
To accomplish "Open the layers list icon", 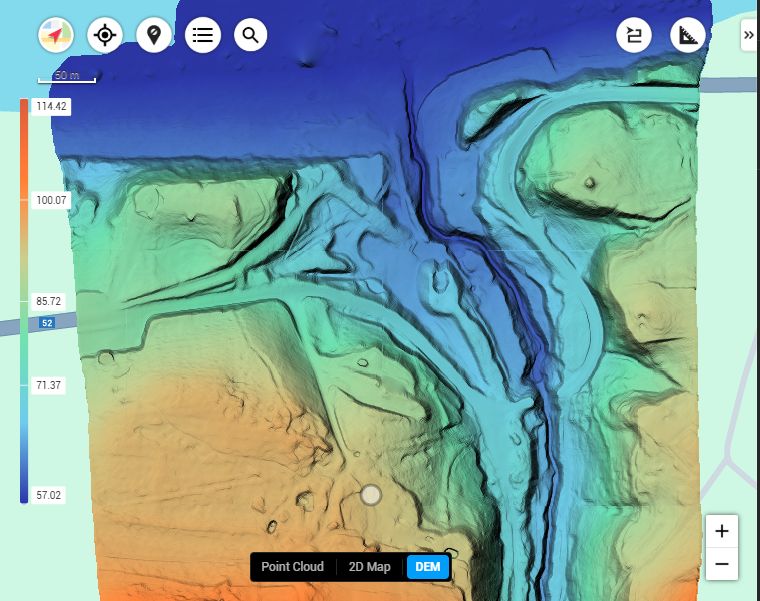I will click(x=202, y=35).
